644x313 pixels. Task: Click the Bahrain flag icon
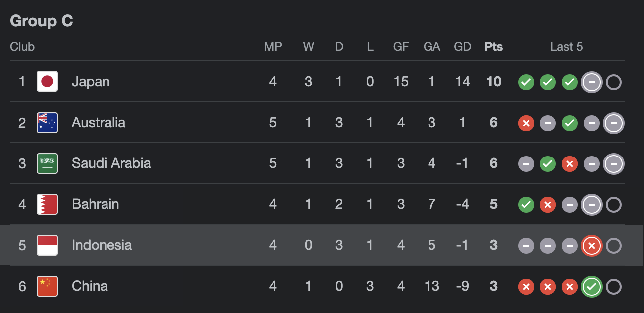pos(47,204)
